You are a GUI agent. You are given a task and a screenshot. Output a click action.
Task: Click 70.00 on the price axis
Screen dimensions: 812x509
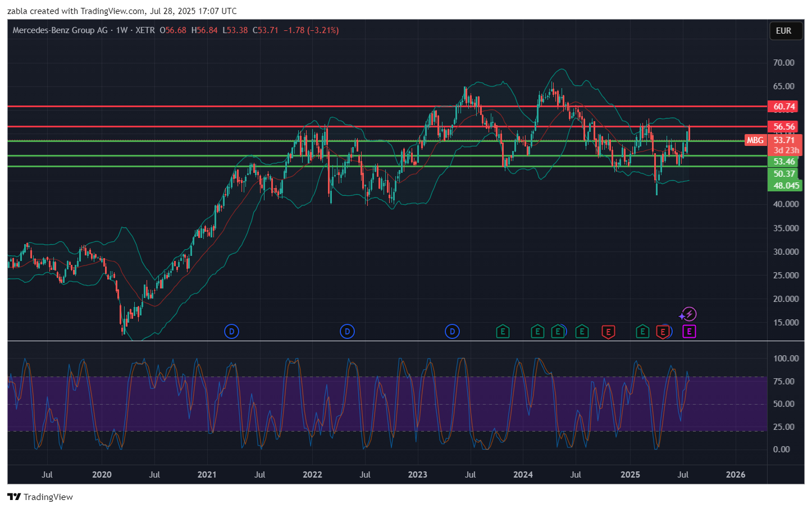tap(784, 63)
